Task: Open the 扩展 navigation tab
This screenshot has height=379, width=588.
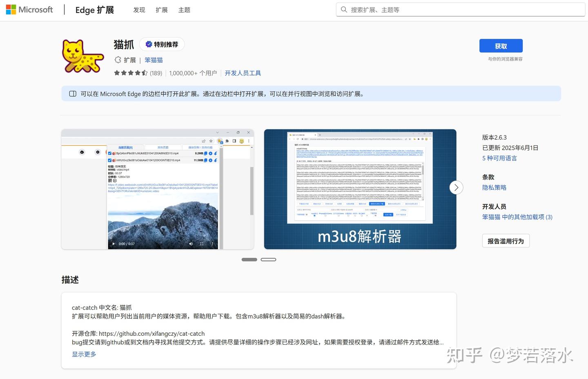Action: coord(162,10)
